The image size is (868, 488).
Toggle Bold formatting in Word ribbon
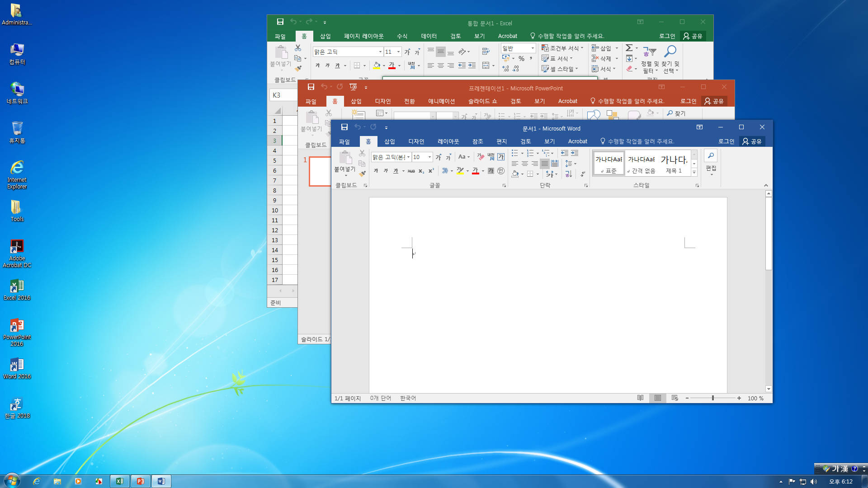click(376, 171)
